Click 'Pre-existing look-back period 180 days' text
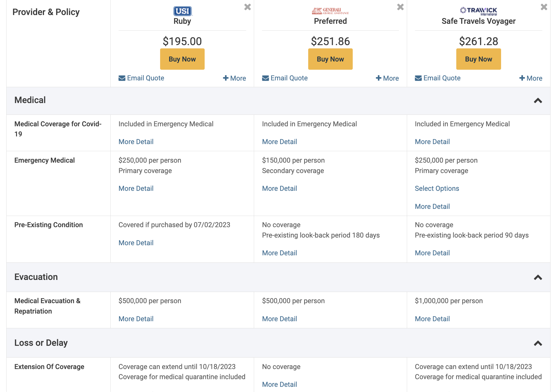 (321, 235)
